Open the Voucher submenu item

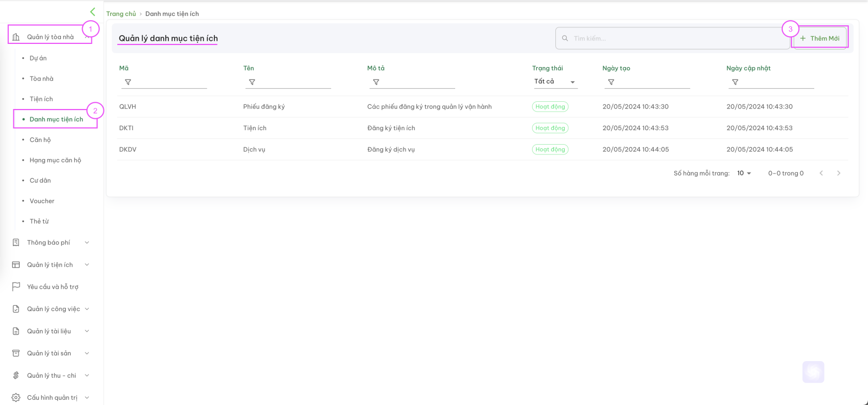click(x=42, y=201)
